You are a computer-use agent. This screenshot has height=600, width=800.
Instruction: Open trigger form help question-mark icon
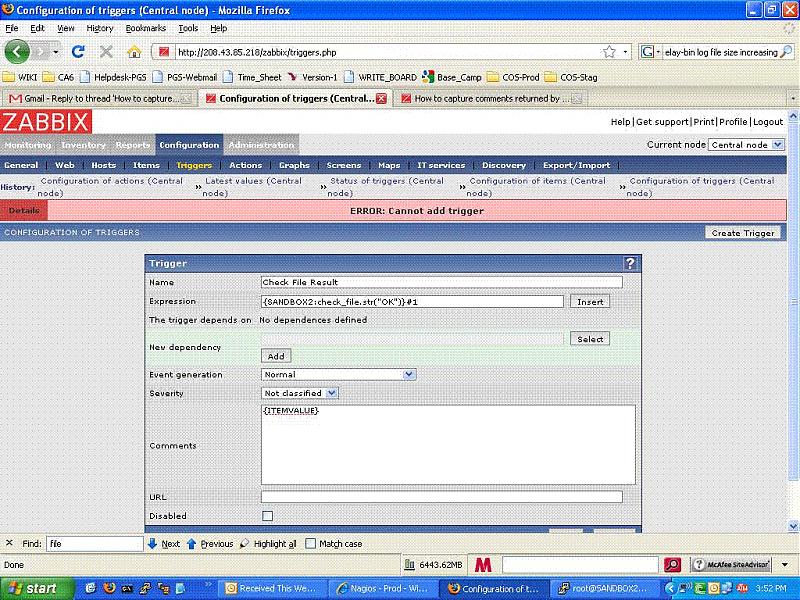pos(630,263)
